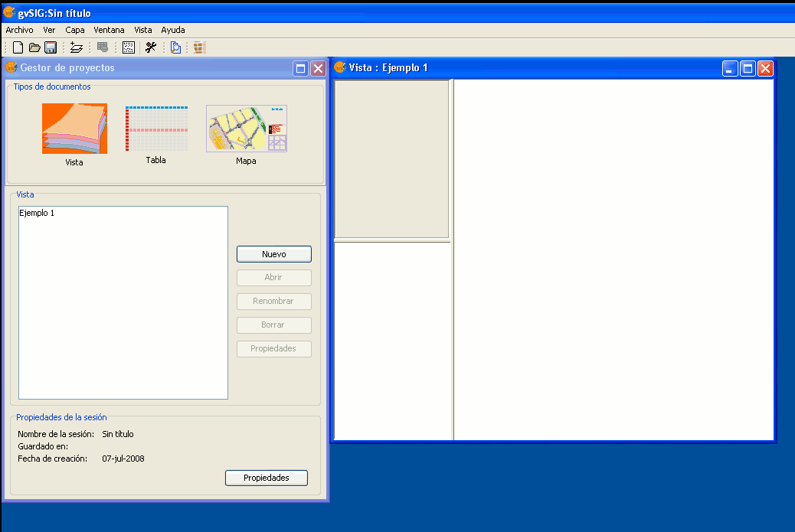Open preferences with the wrench icon
The width and height of the screenshot is (795, 532).
coord(151,47)
